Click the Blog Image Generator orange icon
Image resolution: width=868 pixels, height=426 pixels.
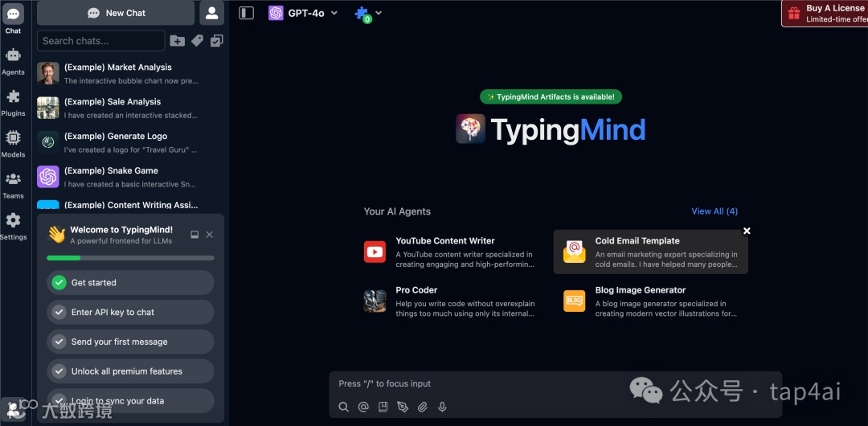(x=574, y=301)
